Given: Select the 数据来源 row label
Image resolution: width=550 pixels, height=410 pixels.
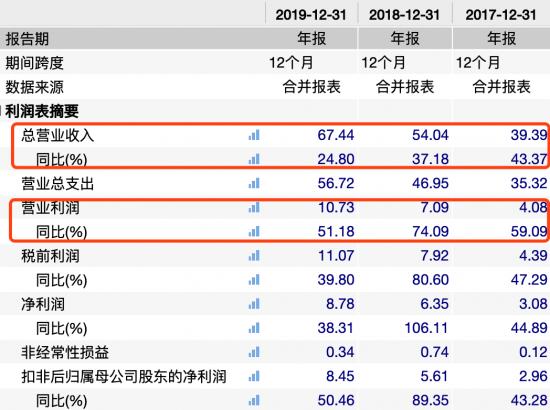Looking at the screenshot, I should click(x=34, y=87).
